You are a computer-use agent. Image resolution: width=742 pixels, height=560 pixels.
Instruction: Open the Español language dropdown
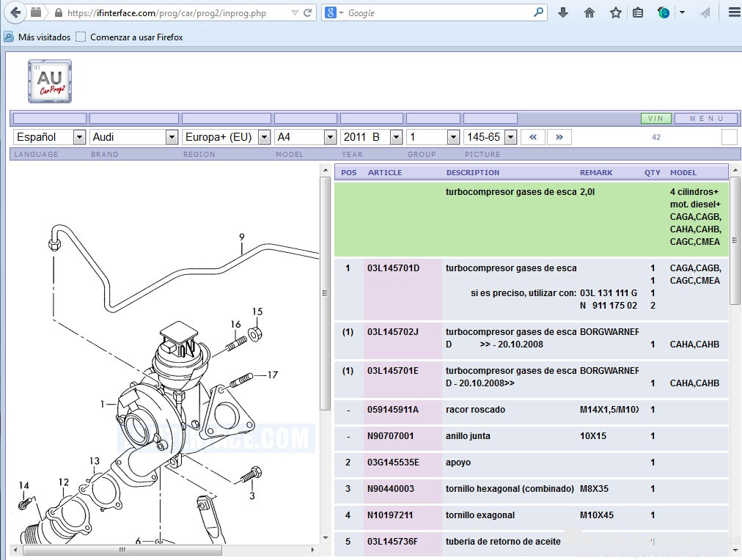click(x=49, y=137)
